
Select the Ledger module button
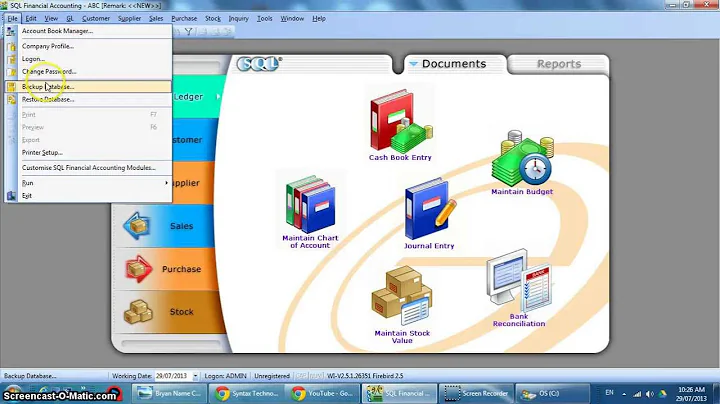[x=197, y=97]
